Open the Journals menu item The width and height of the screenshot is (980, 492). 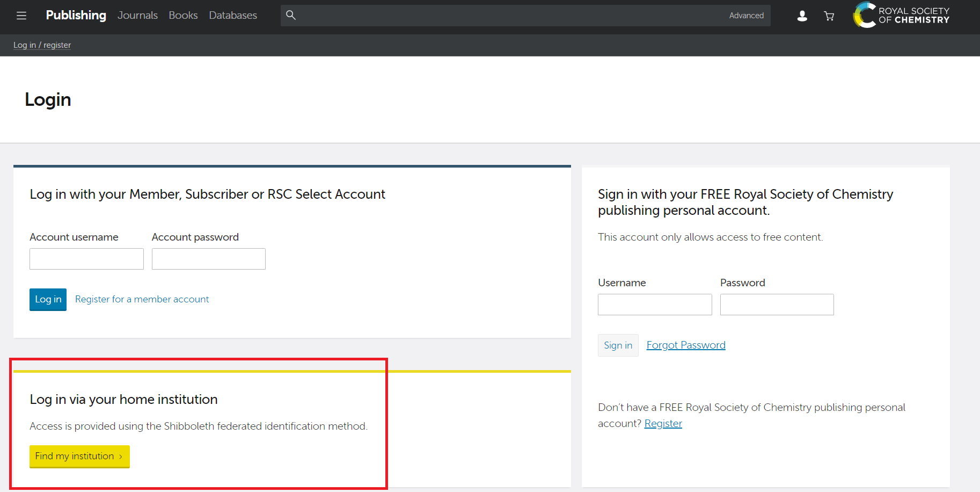137,15
